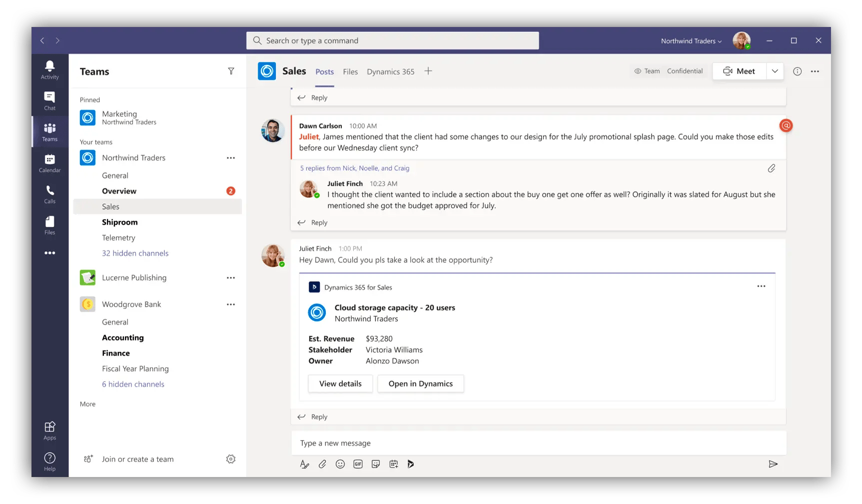The width and height of the screenshot is (862, 504).
Task: Click the attachment icon in reply thread
Action: pyautogui.click(x=772, y=168)
